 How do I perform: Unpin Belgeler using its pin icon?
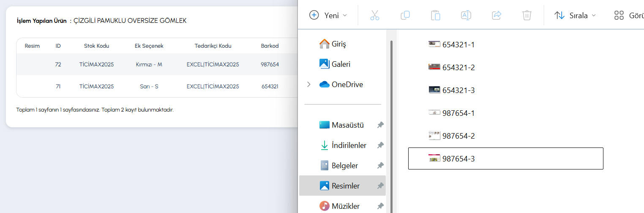pyautogui.click(x=380, y=166)
